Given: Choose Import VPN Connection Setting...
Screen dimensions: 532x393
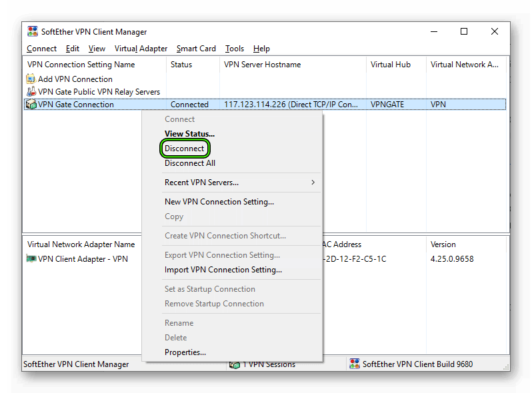Looking at the screenshot, I should (223, 270).
